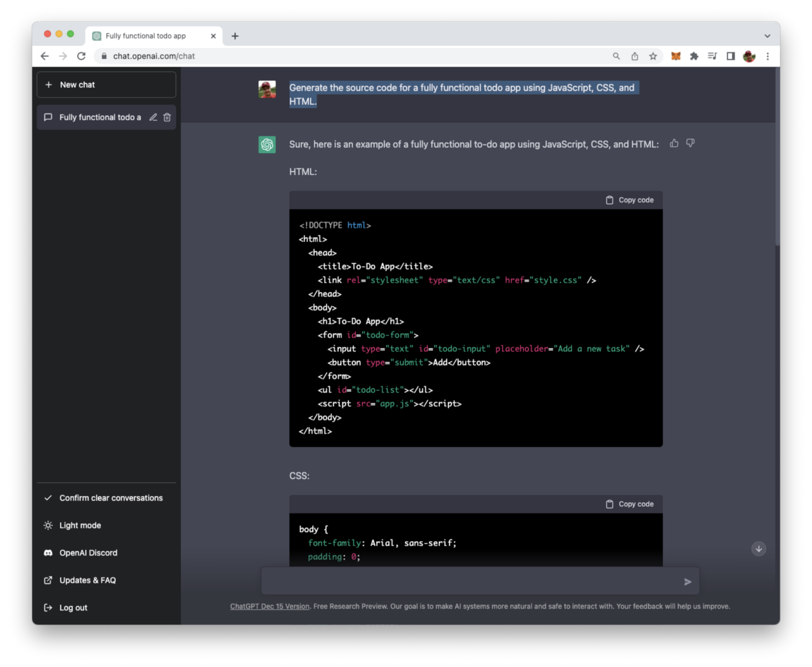This screenshot has height=667, width=812.
Task: Close the Fully functional todo app tab
Action: 213,36
